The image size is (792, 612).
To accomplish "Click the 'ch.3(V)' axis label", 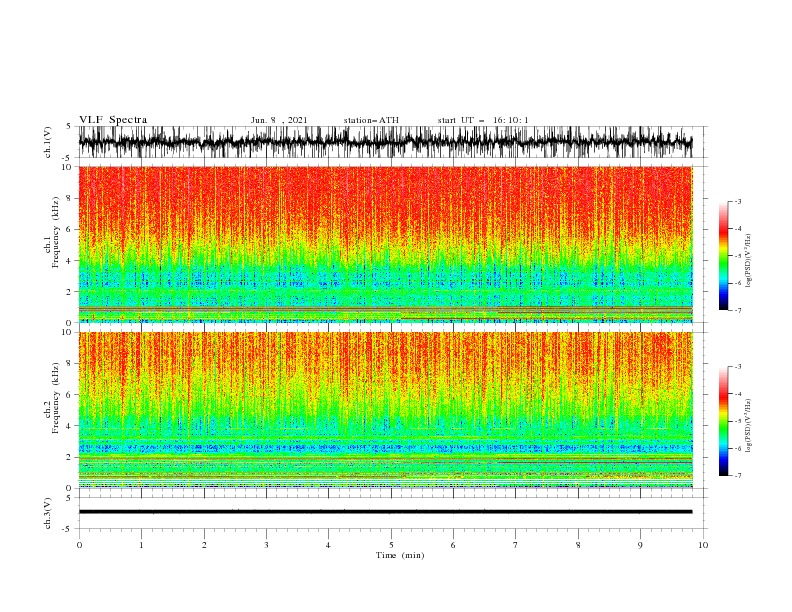I will (x=48, y=513).
